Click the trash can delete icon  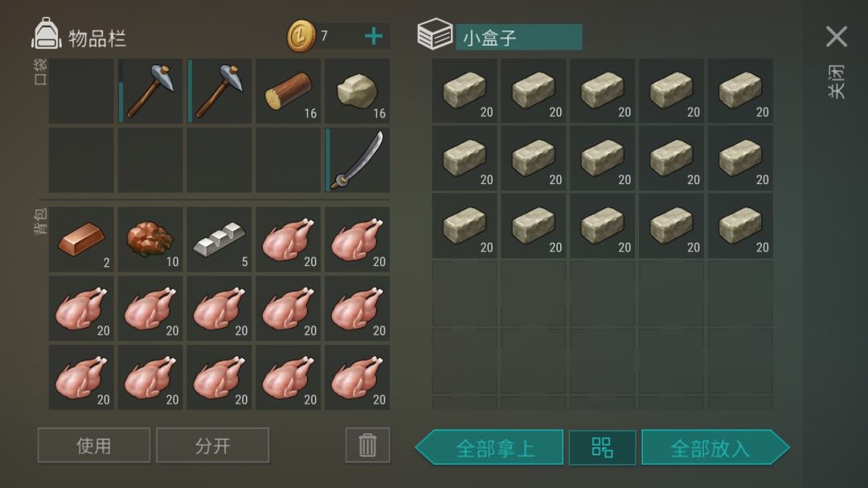point(367,445)
